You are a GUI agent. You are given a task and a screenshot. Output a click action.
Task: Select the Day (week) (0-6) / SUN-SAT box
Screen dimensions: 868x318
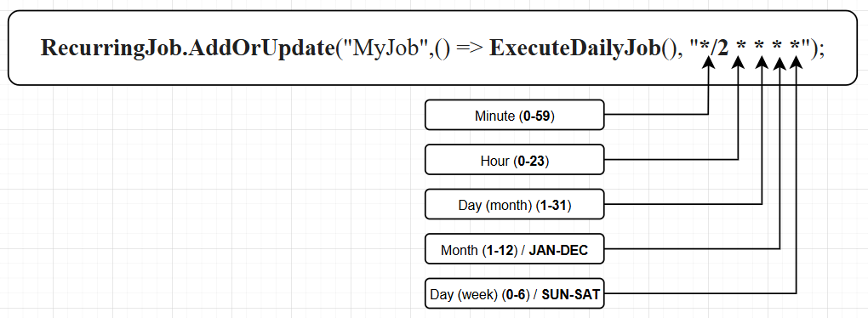[x=514, y=293]
